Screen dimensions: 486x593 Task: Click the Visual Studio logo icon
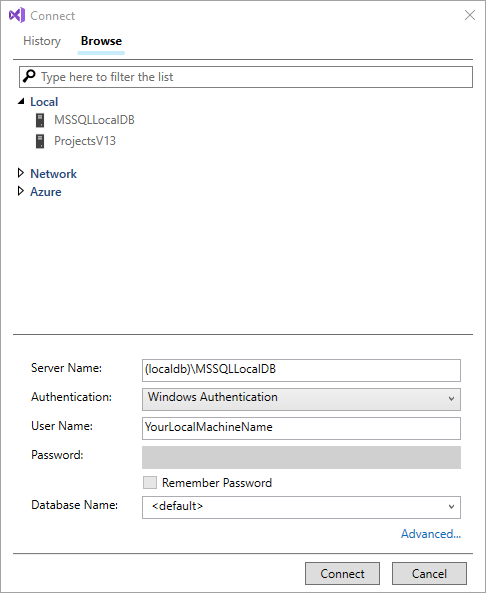17,16
